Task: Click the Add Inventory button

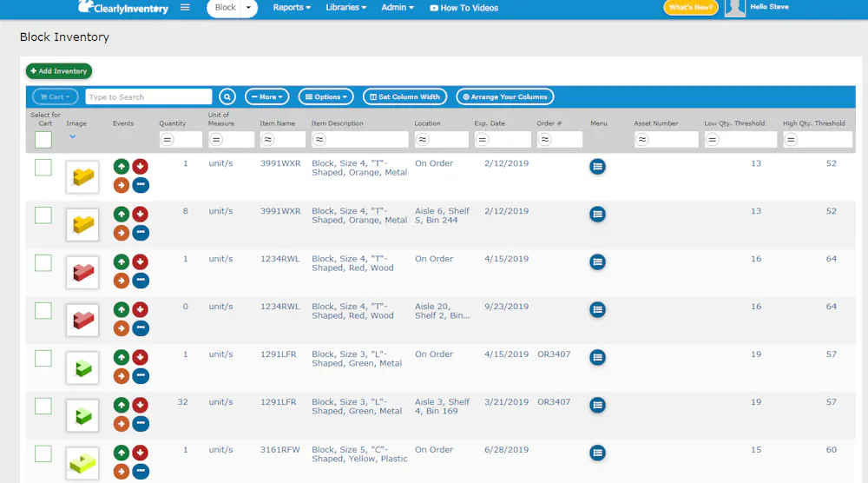Action: pyautogui.click(x=59, y=71)
